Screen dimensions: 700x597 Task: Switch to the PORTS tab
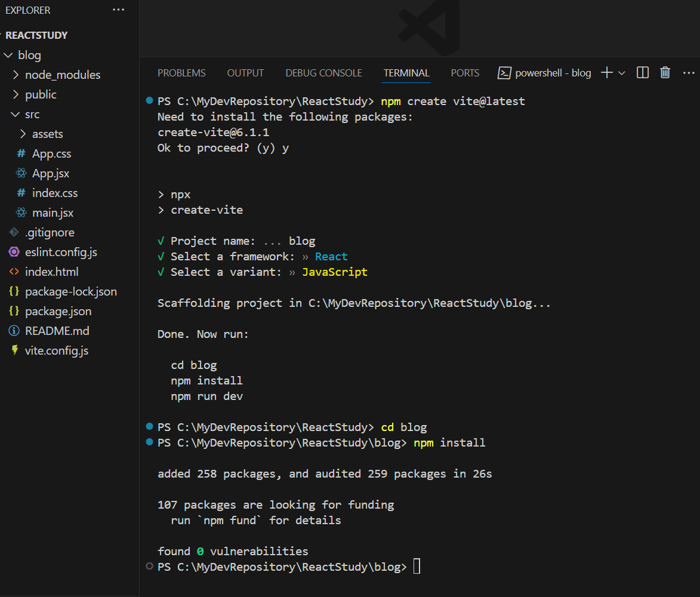[465, 73]
